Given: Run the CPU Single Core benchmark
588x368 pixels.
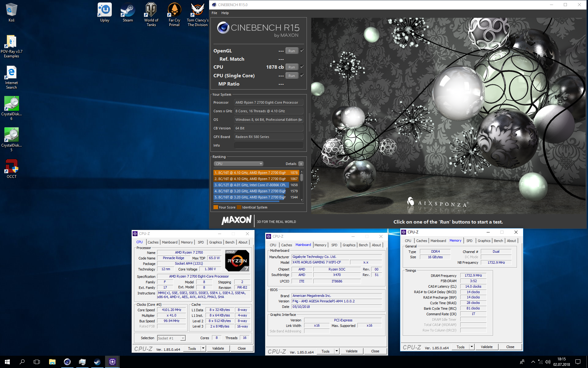Looking at the screenshot, I should (x=292, y=76).
